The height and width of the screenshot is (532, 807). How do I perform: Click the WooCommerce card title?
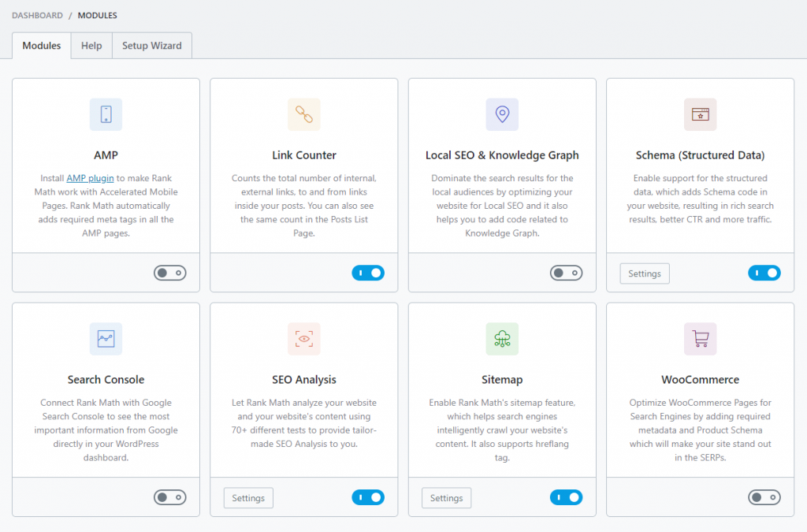coord(701,380)
